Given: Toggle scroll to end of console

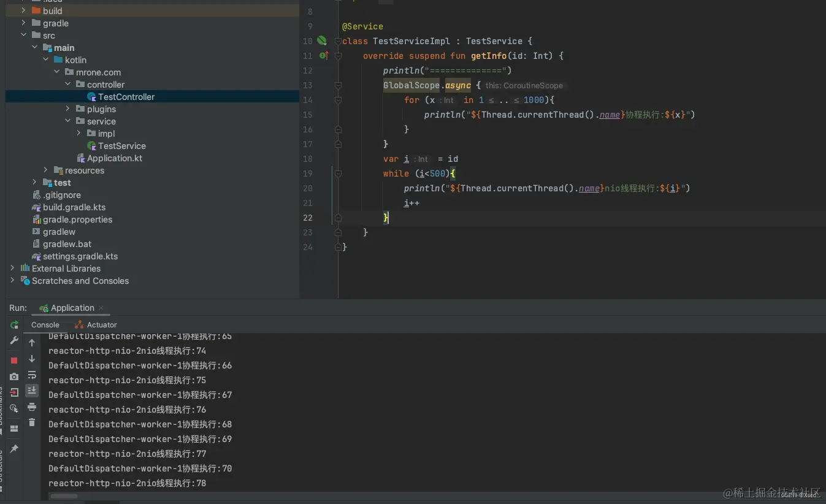Looking at the screenshot, I should pyautogui.click(x=32, y=391).
